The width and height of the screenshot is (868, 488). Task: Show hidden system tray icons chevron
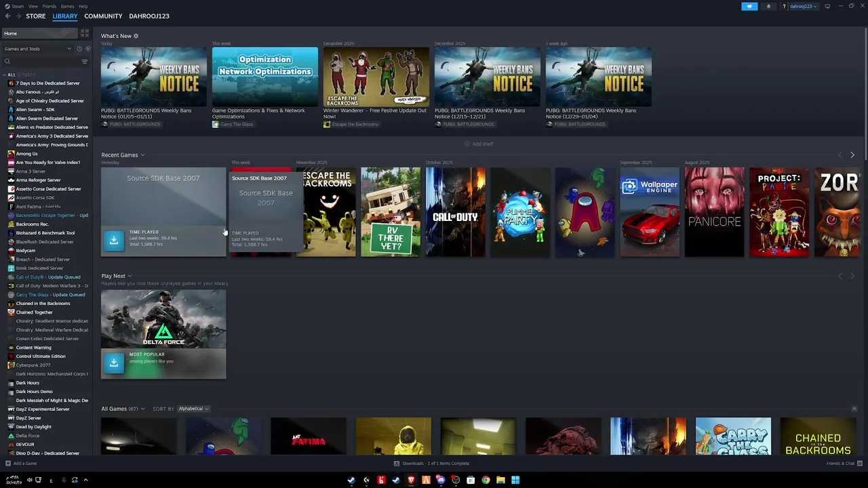[x=85, y=480]
